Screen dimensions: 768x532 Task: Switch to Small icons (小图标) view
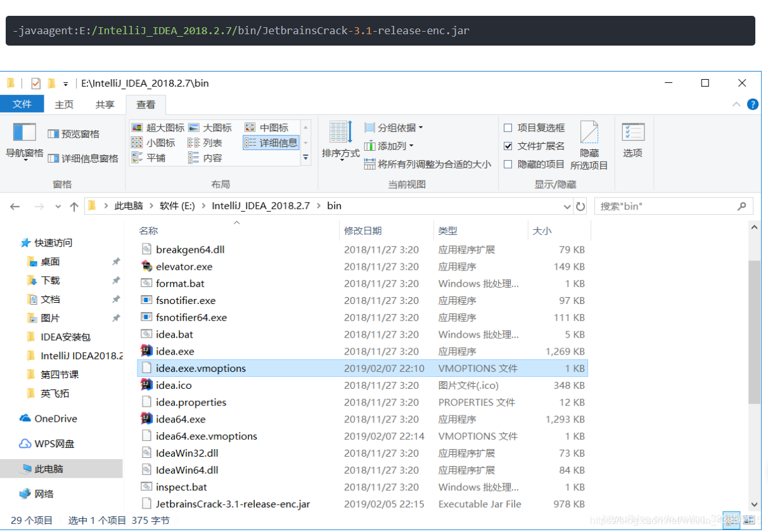153,142
